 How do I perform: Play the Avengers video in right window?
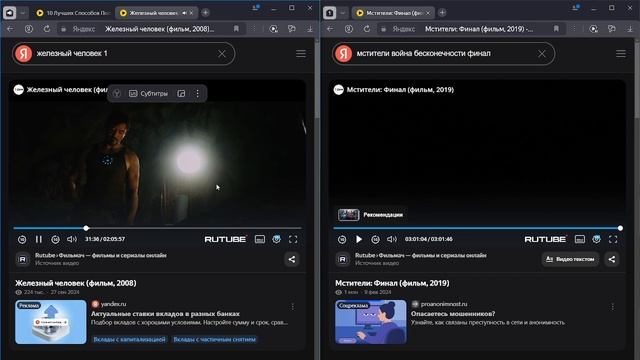359,239
